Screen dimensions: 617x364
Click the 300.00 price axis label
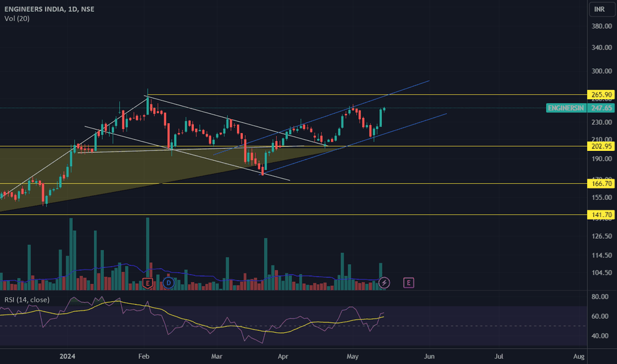[602, 71]
